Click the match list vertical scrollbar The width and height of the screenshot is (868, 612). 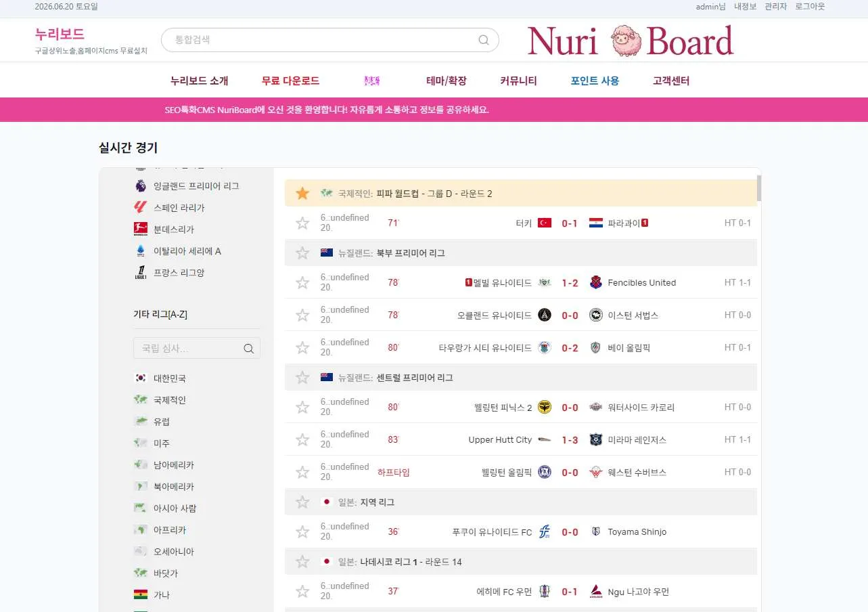coord(759,188)
